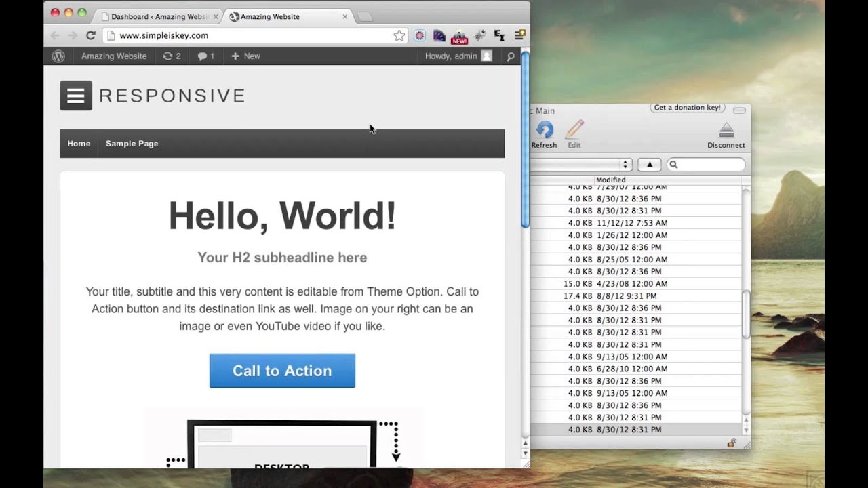Click the spider extension icon
Image resolution: width=868 pixels, height=488 pixels.
(x=479, y=35)
